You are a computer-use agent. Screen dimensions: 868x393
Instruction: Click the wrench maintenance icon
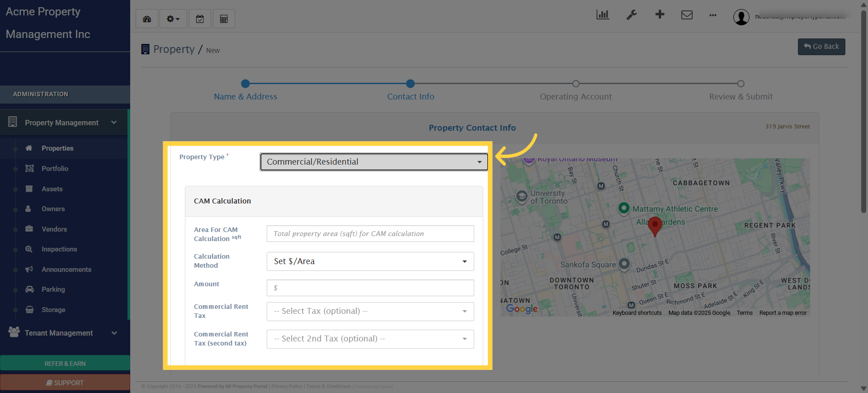coord(632,15)
